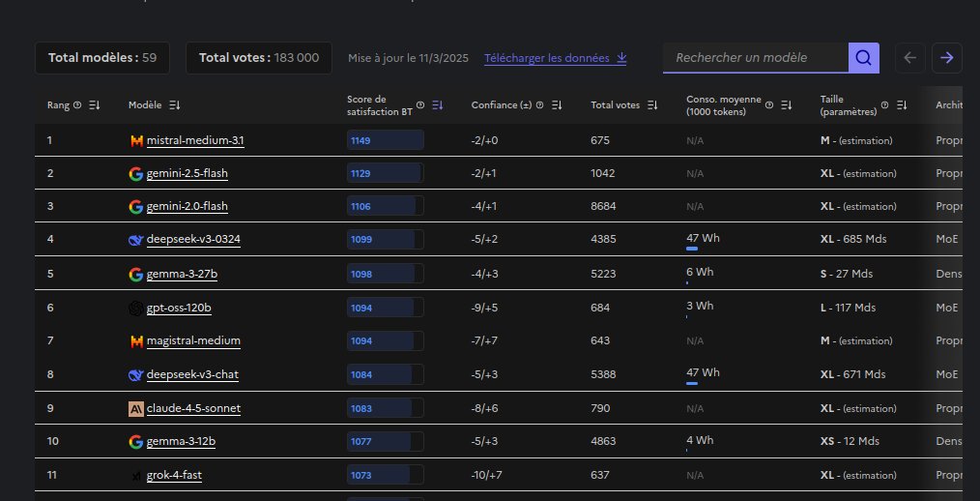
Task: Click the Mistral logo beside mistral-medium-3.1
Action: [x=136, y=141]
